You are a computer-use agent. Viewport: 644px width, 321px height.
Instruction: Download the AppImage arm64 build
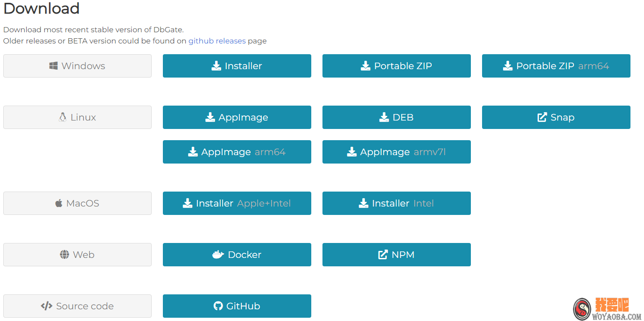pyautogui.click(x=237, y=152)
